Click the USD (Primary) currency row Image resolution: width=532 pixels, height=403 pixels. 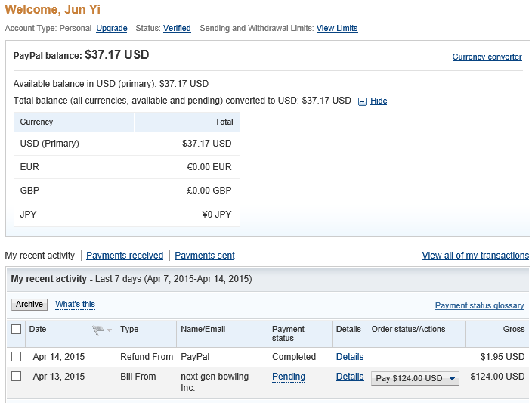pyautogui.click(x=127, y=144)
